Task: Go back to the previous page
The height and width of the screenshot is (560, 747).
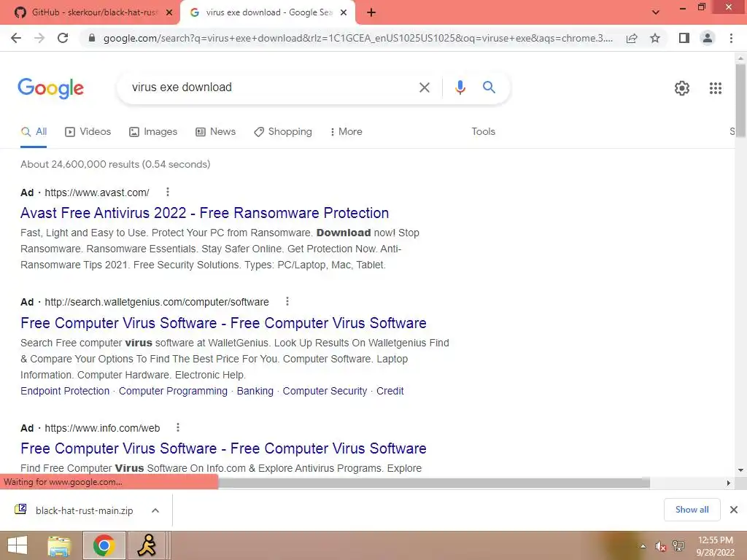Action: (16, 38)
